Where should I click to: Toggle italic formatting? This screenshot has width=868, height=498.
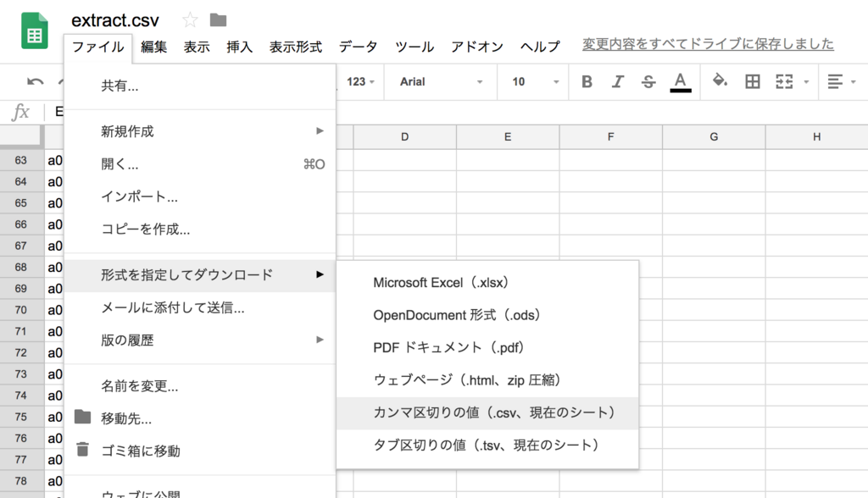point(618,82)
